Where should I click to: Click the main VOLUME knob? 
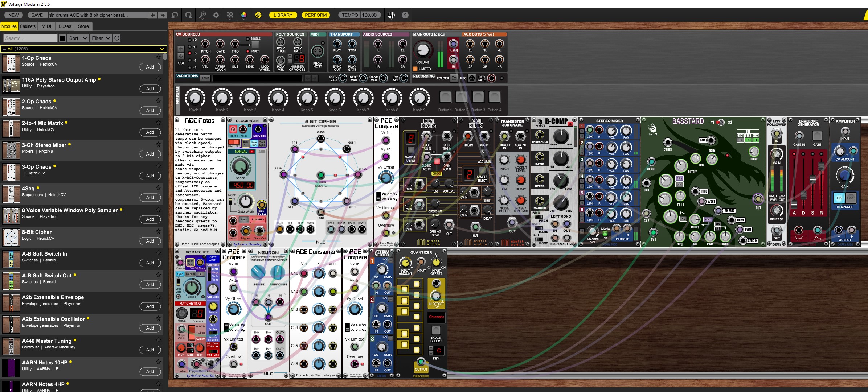tap(423, 50)
